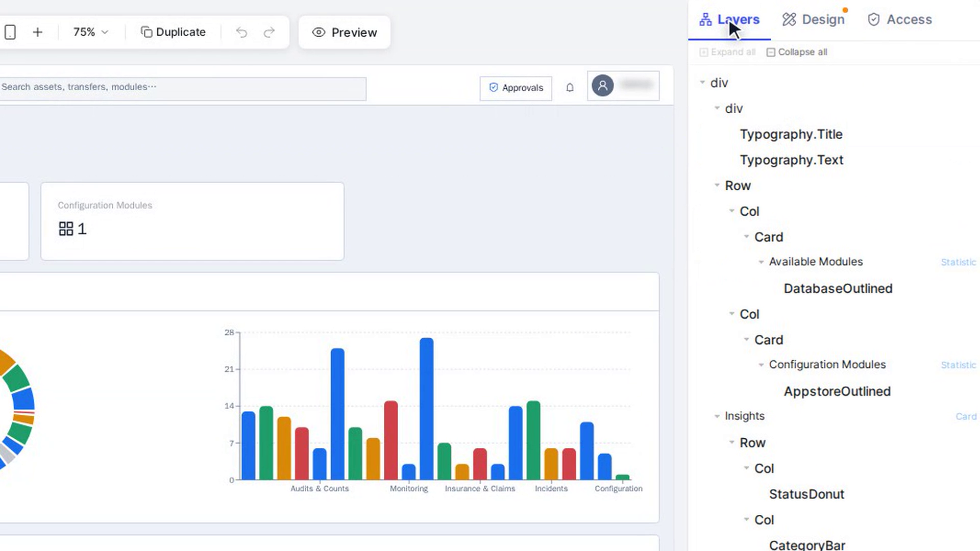Select StatusDonut layer

click(806, 494)
